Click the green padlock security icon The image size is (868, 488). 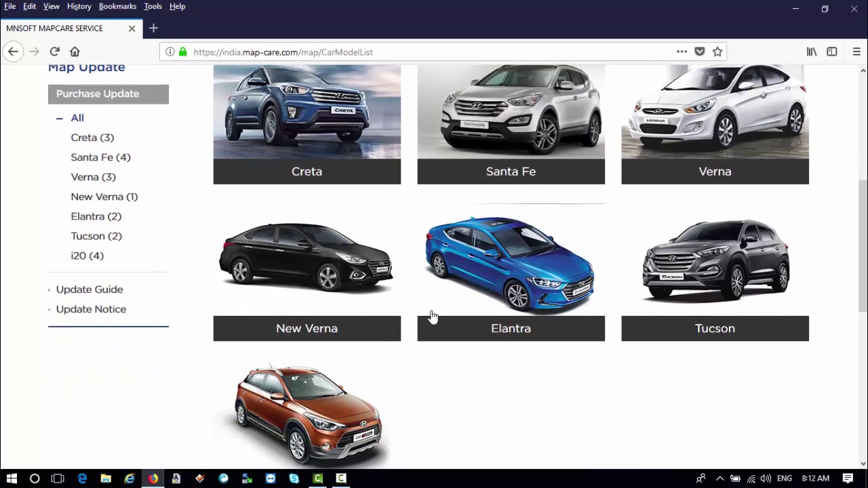click(x=182, y=52)
